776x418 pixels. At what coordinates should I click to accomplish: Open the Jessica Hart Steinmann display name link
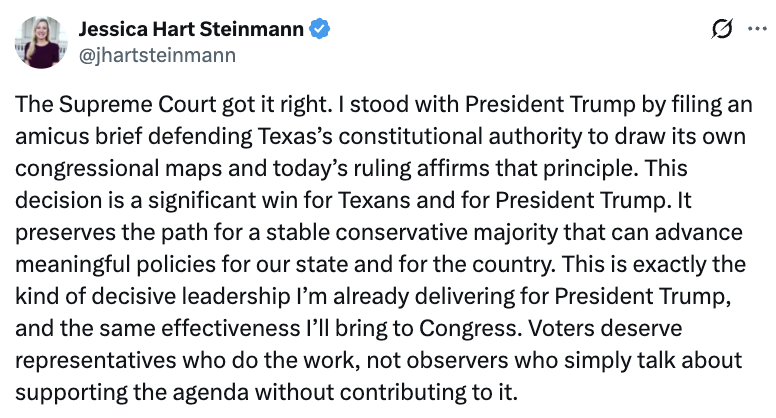coord(192,30)
